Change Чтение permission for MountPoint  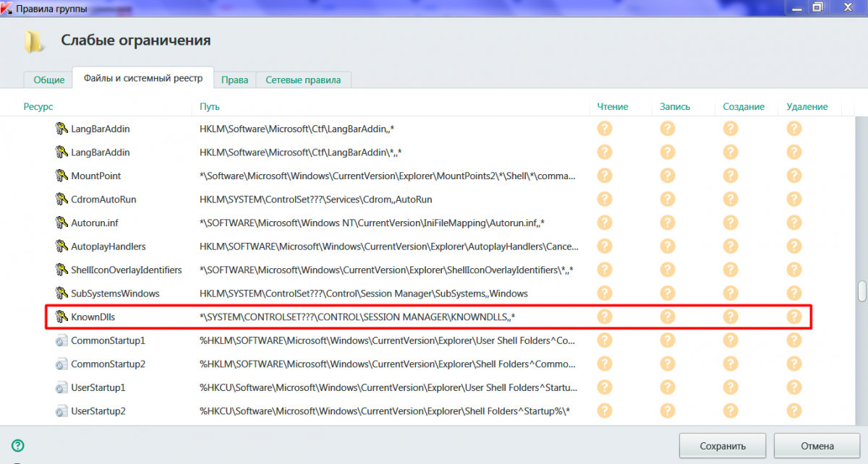coord(604,176)
